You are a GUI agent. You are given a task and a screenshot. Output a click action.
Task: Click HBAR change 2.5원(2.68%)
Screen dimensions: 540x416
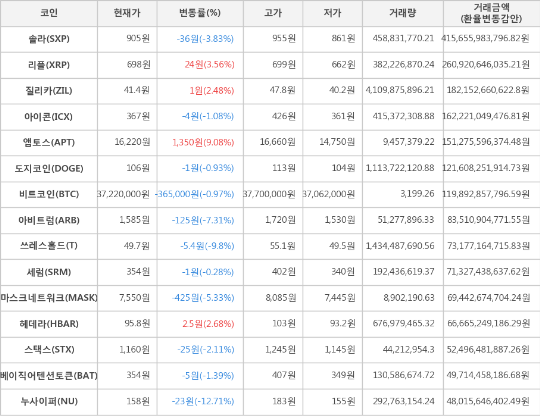[208, 324]
